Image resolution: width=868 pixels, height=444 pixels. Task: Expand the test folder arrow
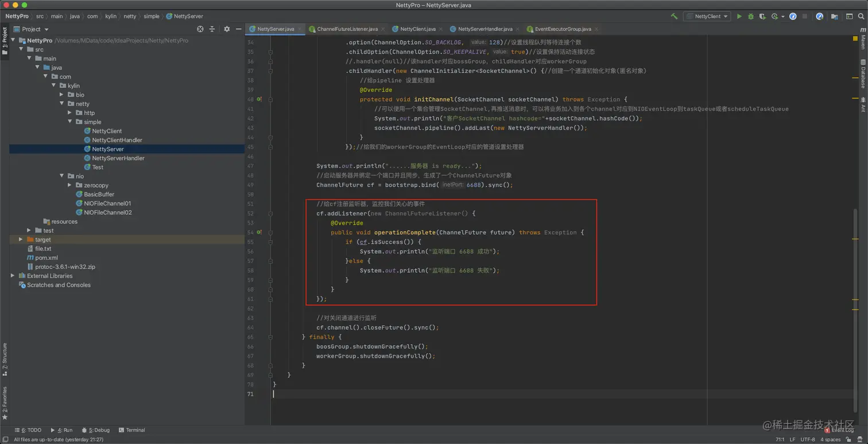[x=29, y=230]
